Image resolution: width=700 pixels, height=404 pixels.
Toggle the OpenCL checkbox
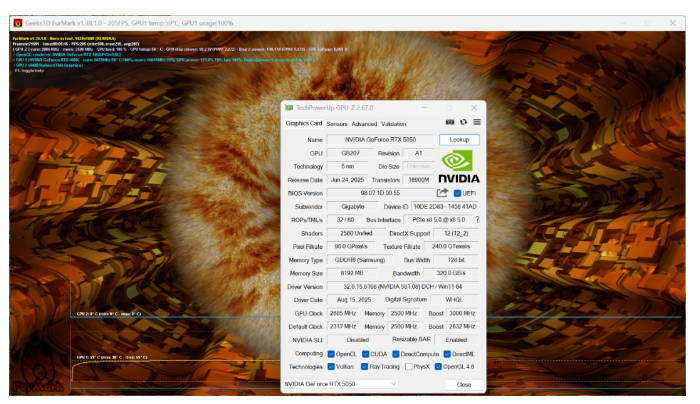pos(332,353)
